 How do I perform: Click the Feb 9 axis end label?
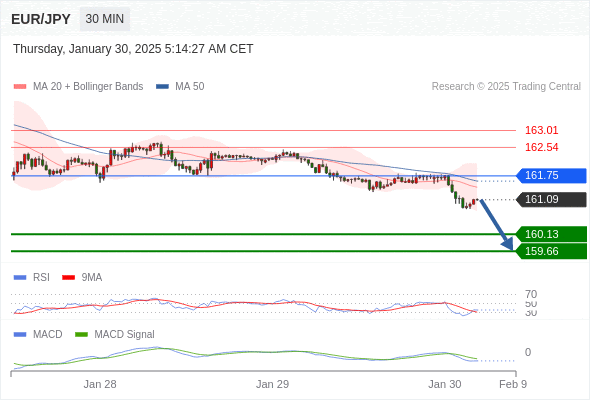click(513, 384)
